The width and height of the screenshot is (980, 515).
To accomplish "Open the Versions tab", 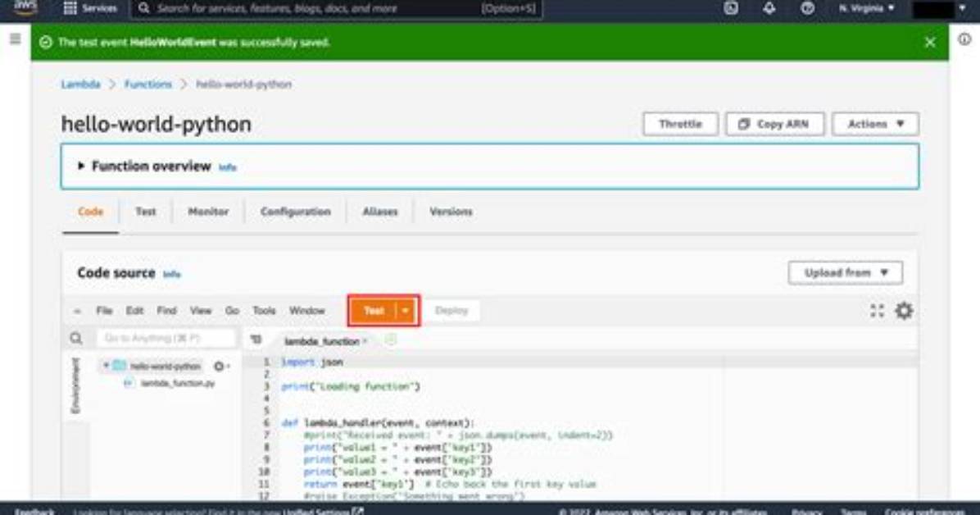I will click(x=451, y=212).
